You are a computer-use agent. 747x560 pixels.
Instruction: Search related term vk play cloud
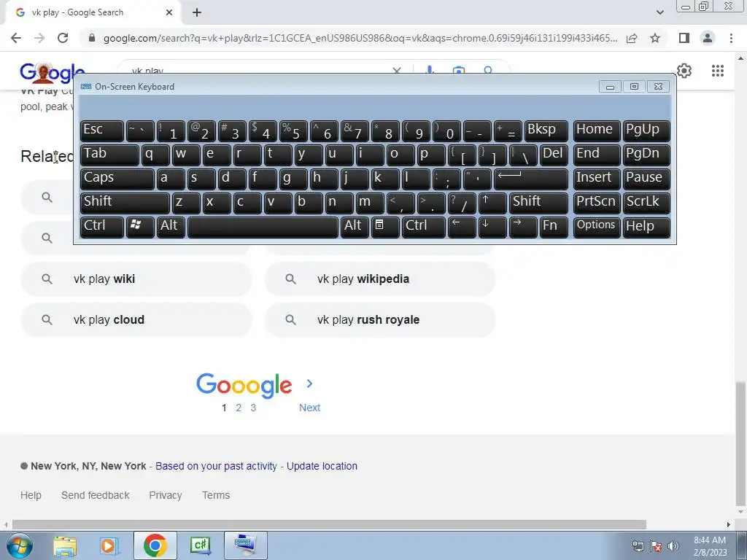[136, 320]
